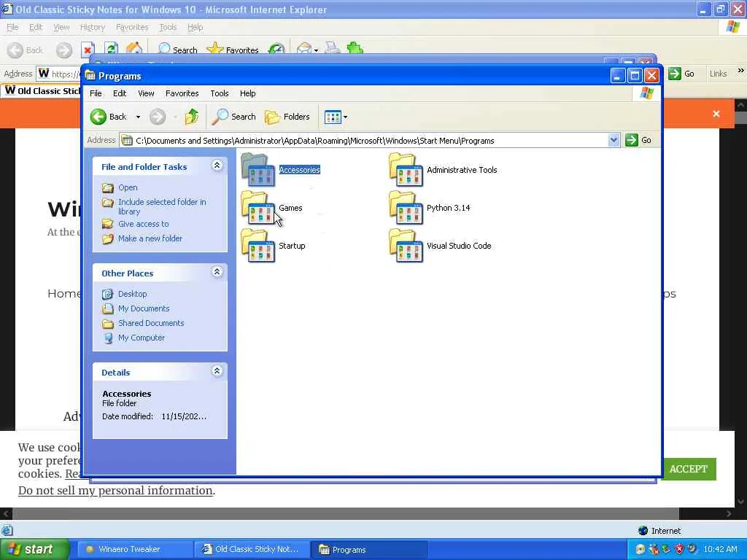This screenshot has width=747, height=560.
Task: Close the orange banner with X
Action: click(x=716, y=114)
